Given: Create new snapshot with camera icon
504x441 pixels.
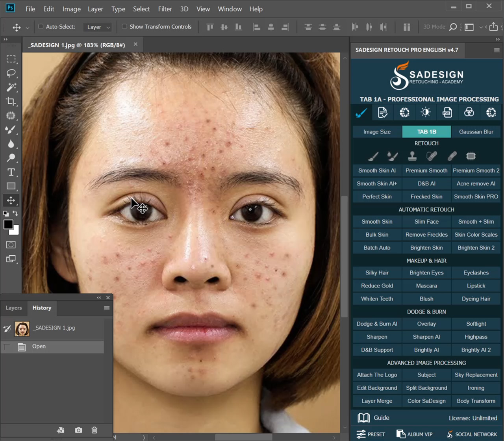Looking at the screenshot, I should 79,430.
